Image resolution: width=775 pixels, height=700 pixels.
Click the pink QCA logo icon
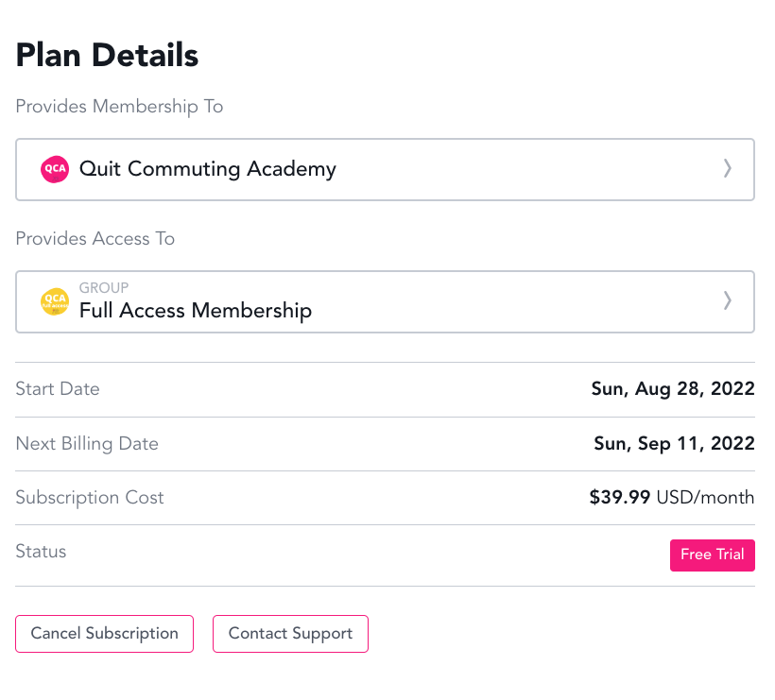click(55, 170)
